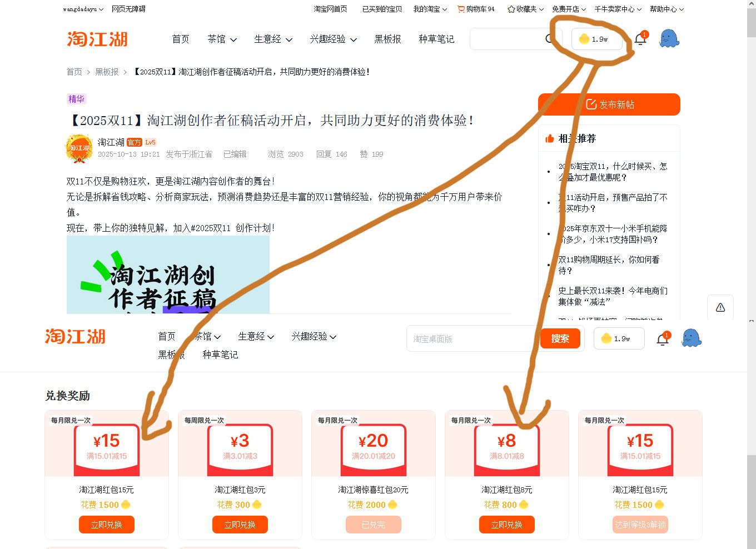Click 立即兑换 on the 15元 red packet

coord(106,524)
